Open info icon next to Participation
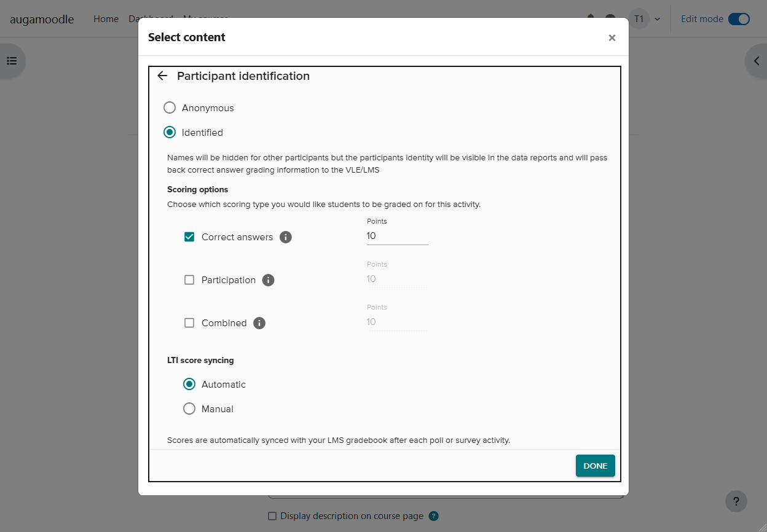The width and height of the screenshot is (767, 532). click(268, 280)
